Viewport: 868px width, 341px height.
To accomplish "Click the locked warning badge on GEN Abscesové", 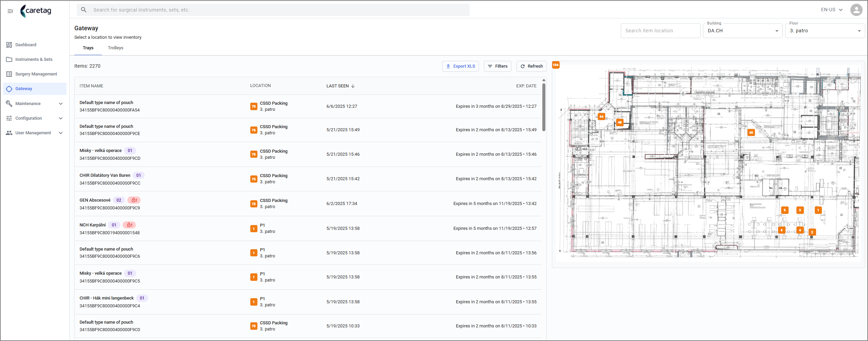I will pos(134,200).
